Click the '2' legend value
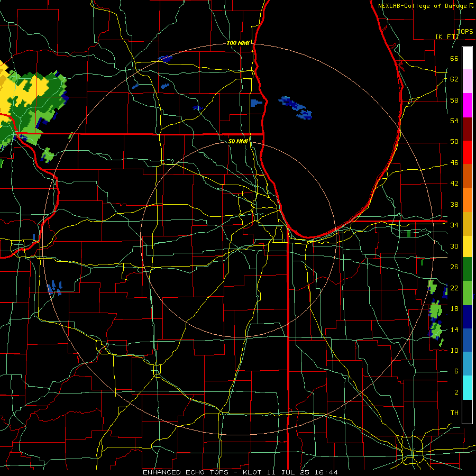Screen dimensions: 476x476 point(456,392)
